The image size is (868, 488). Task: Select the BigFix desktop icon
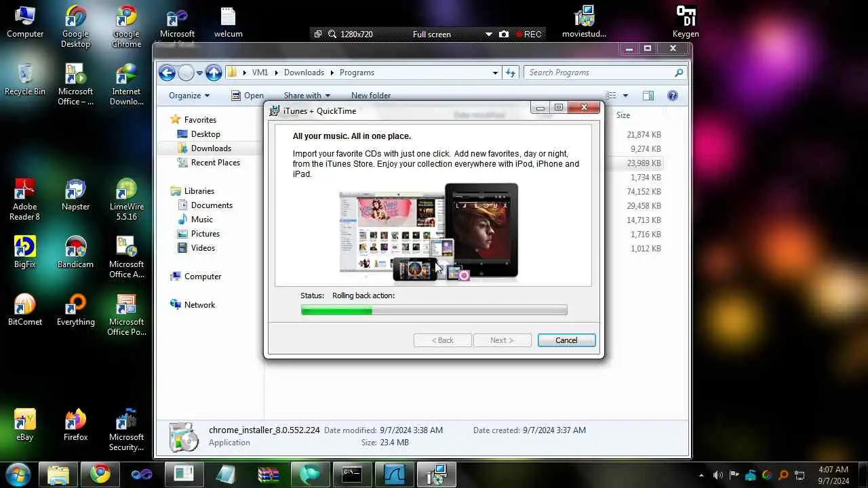point(25,252)
